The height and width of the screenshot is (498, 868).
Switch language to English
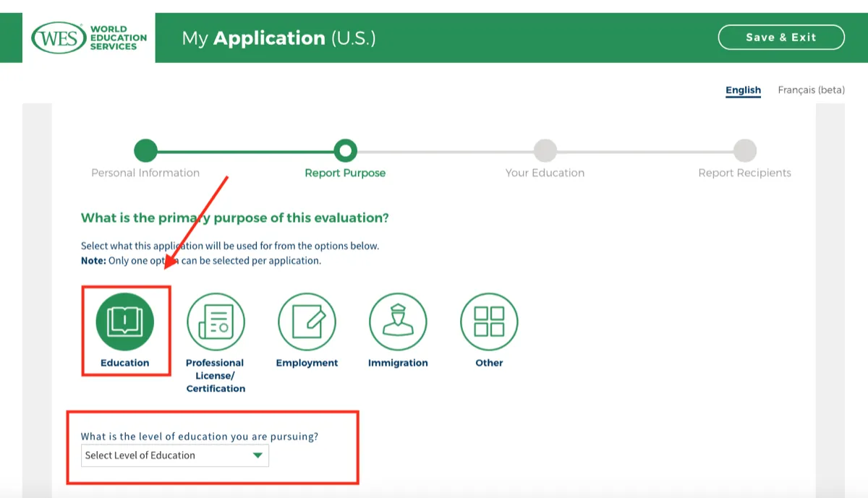(x=744, y=90)
